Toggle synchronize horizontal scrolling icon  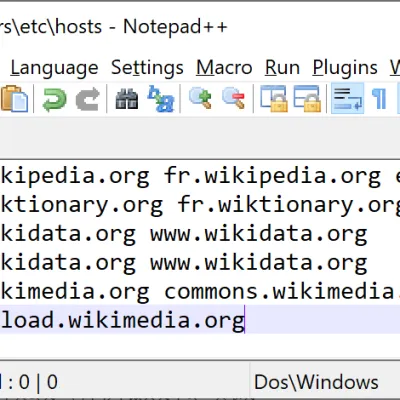[307, 99]
